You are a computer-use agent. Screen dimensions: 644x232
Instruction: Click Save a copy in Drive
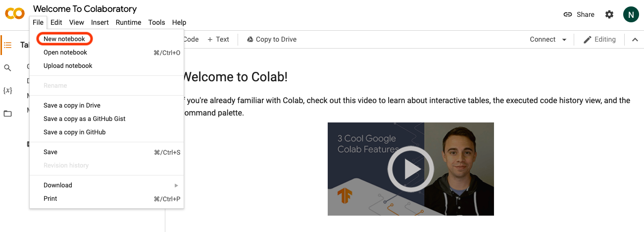[72, 106]
